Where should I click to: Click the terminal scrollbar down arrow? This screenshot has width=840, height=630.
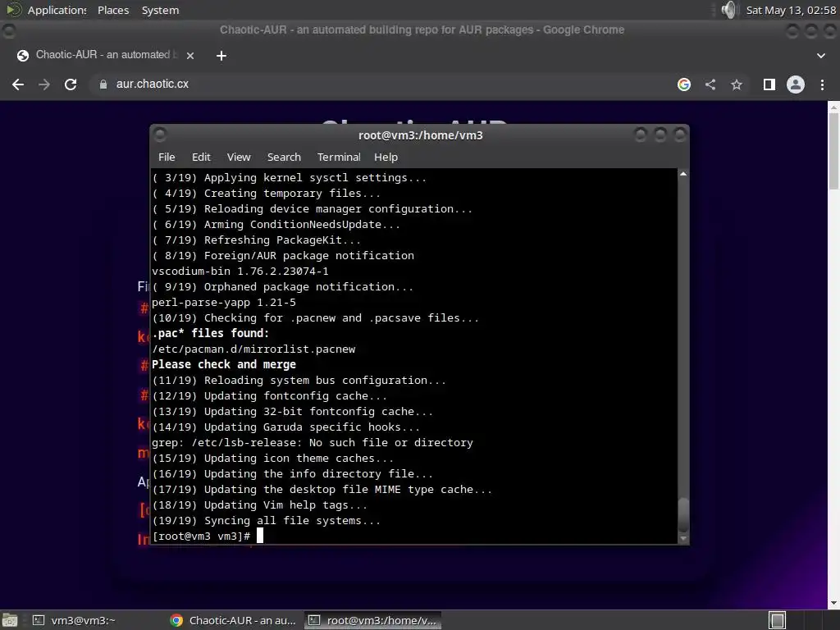(683, 538)
